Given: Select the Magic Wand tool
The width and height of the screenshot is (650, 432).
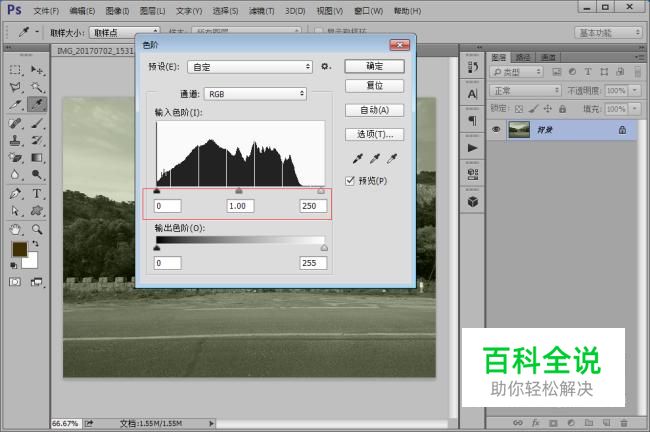Looking at the screenshot, I should pos(37,87).
